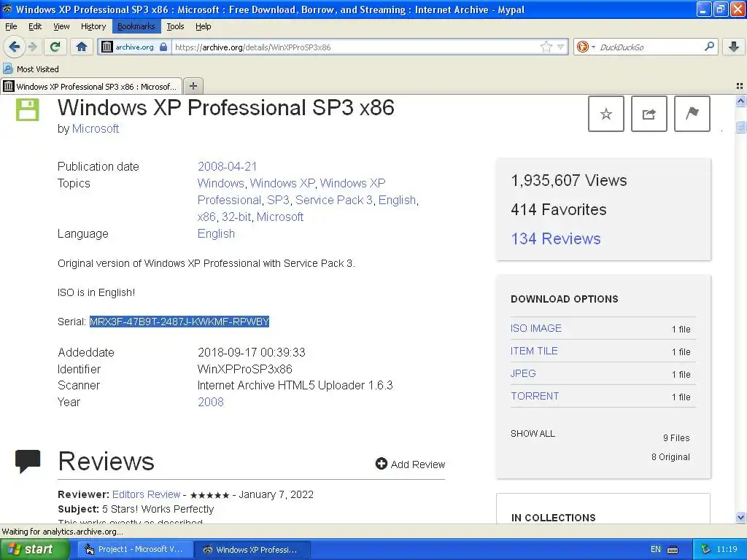
Task: Open the Edit menu
Action: tap(35, 26)
